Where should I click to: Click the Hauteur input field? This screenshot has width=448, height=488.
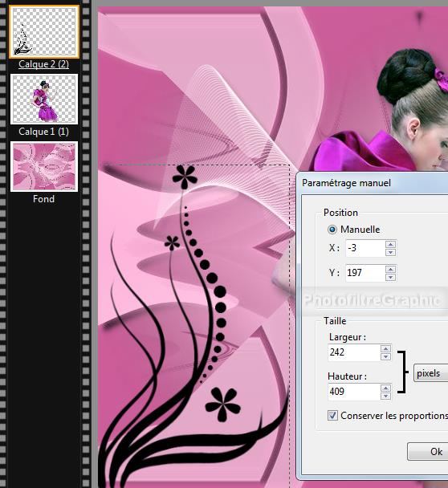tap(354, 392)
